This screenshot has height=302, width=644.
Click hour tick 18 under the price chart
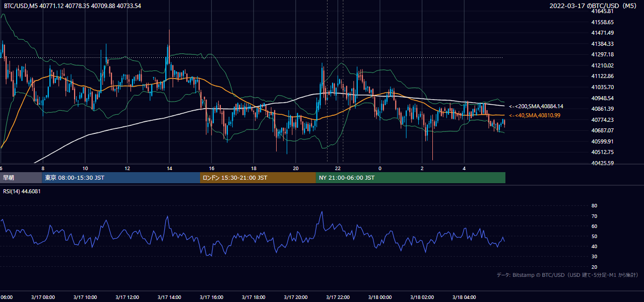point(253,168)
